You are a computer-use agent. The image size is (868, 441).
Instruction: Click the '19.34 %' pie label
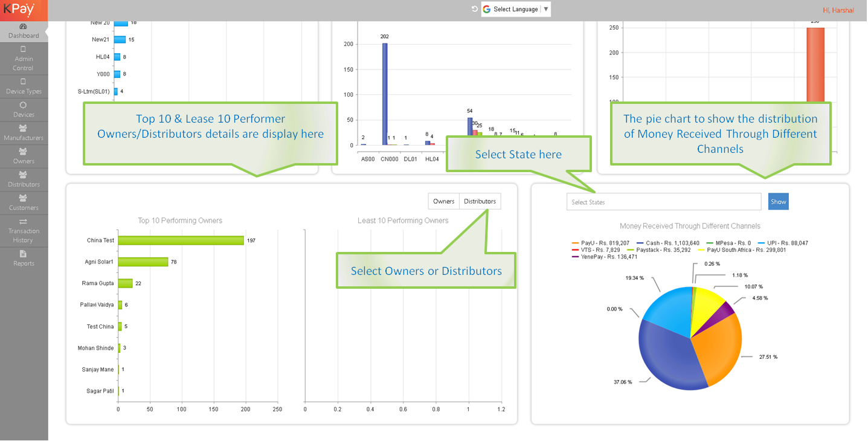click(634, 278)
